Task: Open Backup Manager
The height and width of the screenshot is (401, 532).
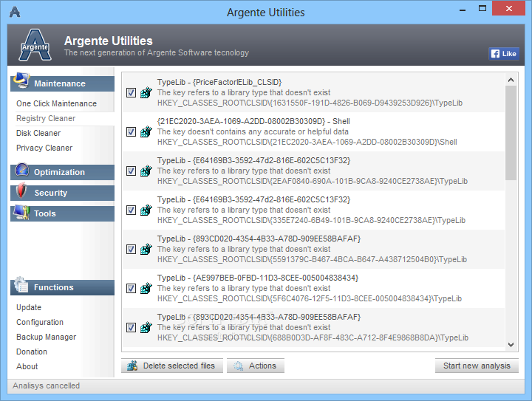Action: (46, 337)
